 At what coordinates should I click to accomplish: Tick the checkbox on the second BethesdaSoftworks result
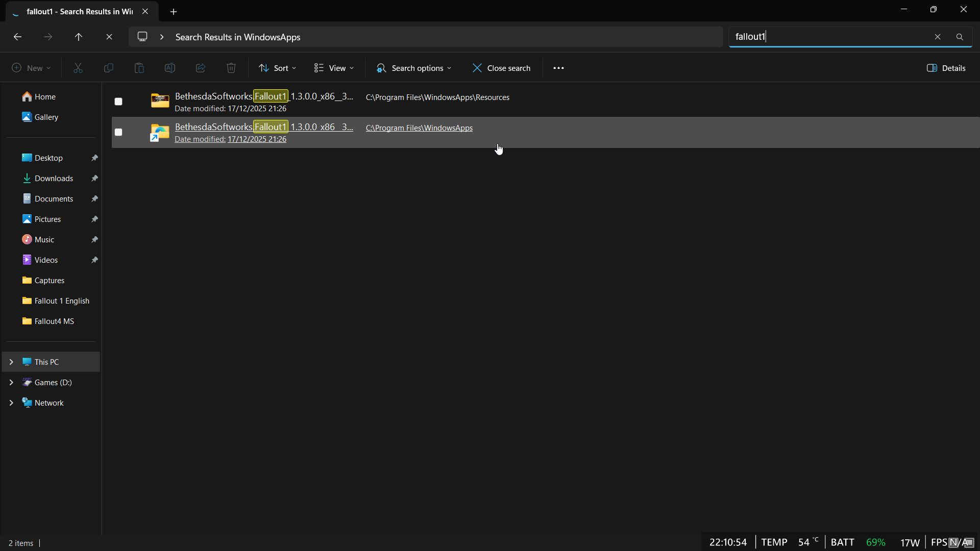pyautogui.click(x=118, y=132)
